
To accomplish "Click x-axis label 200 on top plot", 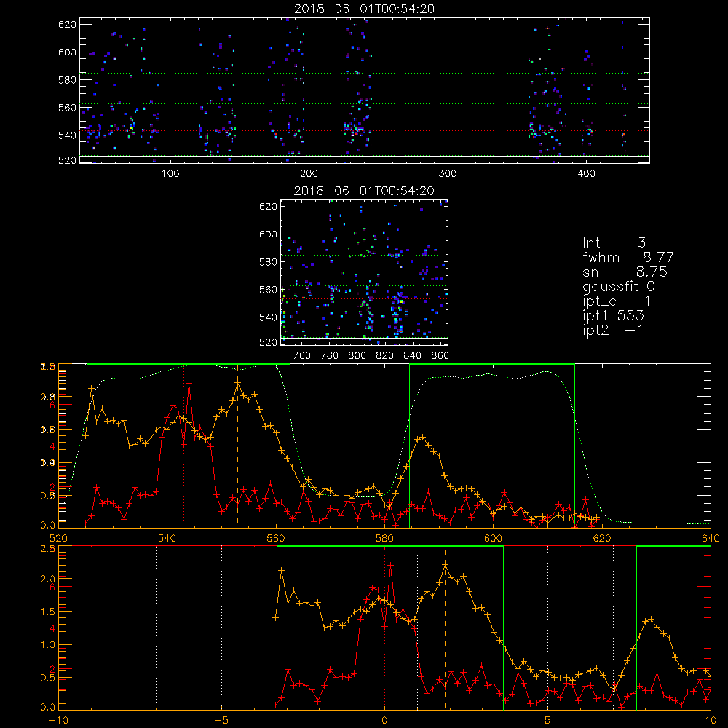I will [309, 174].
